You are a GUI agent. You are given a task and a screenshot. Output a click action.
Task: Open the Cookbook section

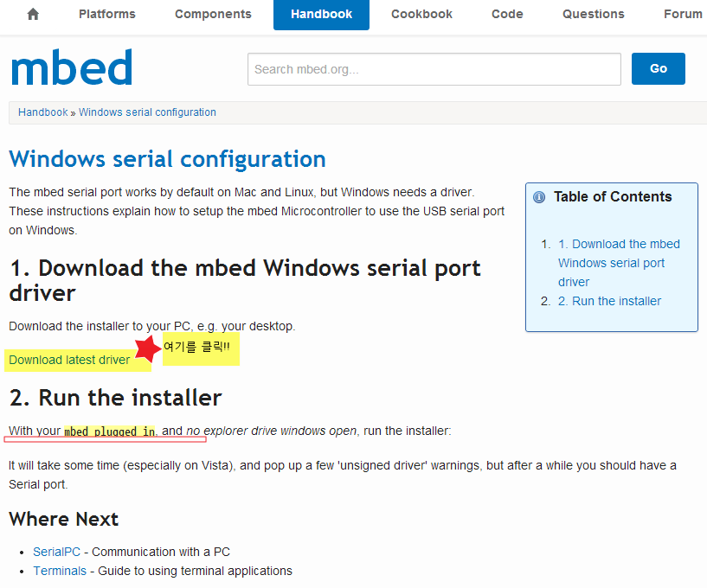point(421,15)
